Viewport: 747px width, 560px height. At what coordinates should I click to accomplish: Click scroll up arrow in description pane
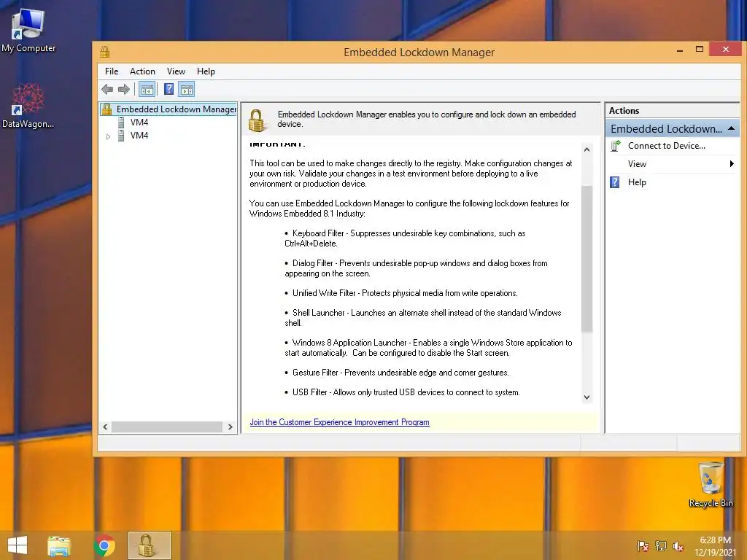coord(587,149)
